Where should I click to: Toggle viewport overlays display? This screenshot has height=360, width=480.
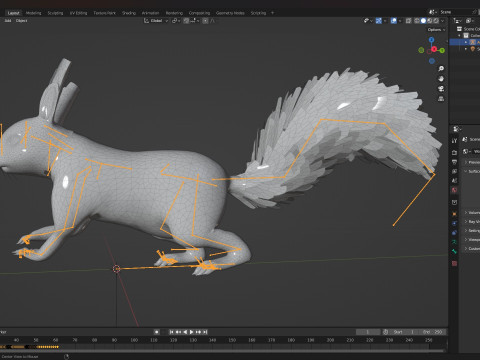pyautogui.click(x=394, y=21)
